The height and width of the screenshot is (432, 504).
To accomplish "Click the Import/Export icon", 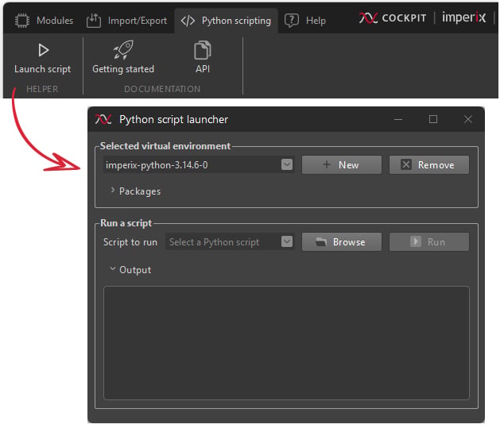I will [94, 21].
